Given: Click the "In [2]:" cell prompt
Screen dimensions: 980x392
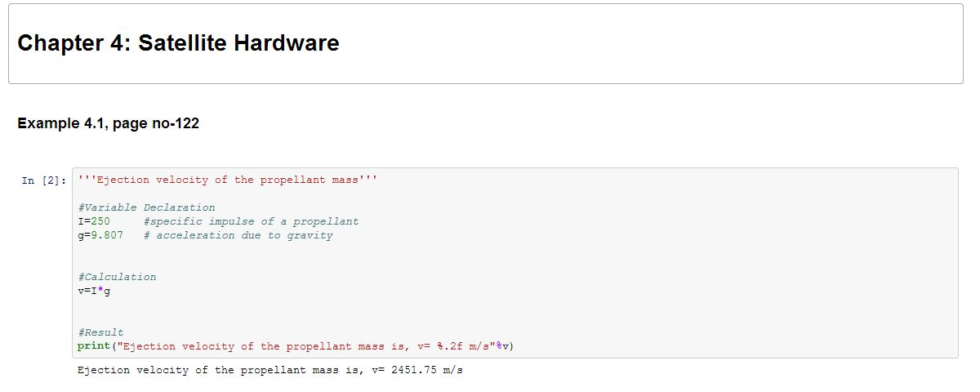Looking at the screenshot, I should (x=41, y=180).
